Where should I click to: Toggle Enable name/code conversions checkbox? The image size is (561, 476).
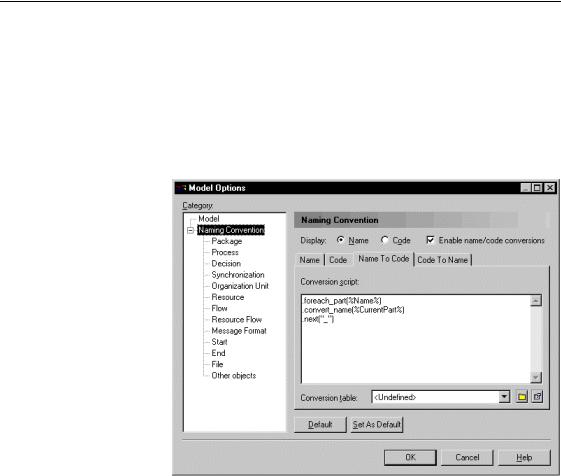pyautogui.click(x=430, y=240)
